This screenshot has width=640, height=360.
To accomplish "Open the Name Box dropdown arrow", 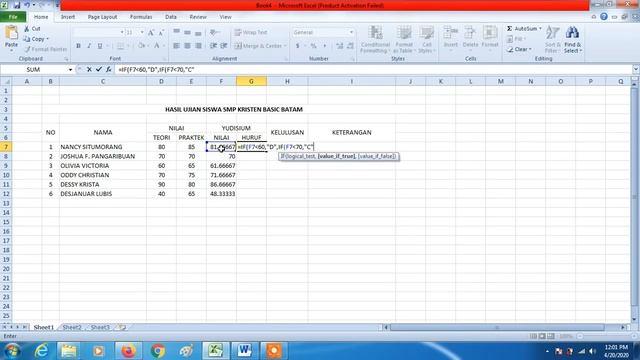I will click(x=70, y=70).
